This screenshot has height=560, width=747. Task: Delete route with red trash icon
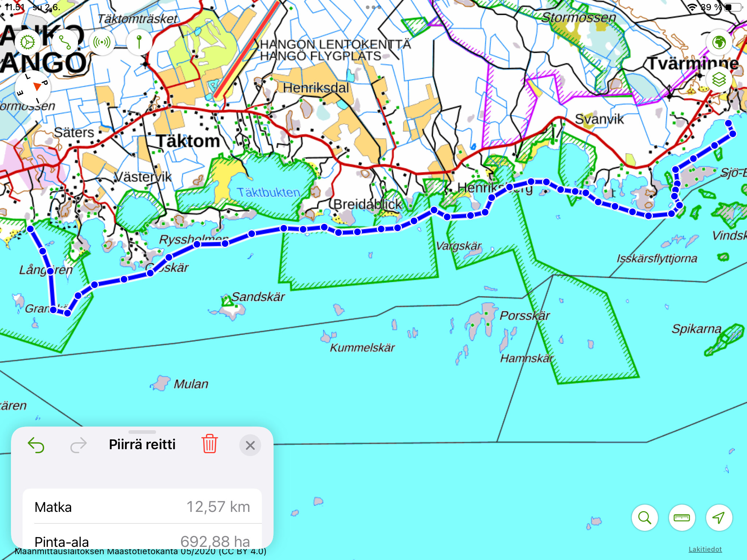(x=210, y=444)
